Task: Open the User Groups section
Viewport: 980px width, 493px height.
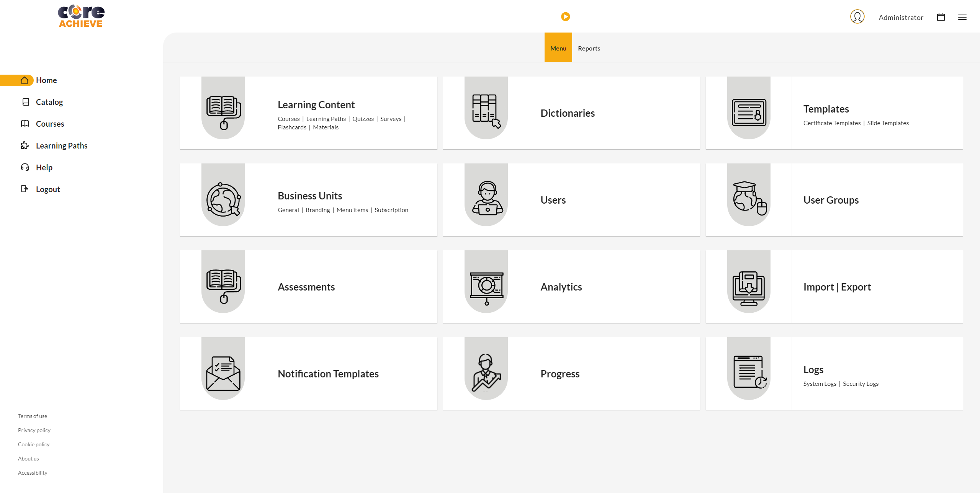Action: click(x=830, y=199)
